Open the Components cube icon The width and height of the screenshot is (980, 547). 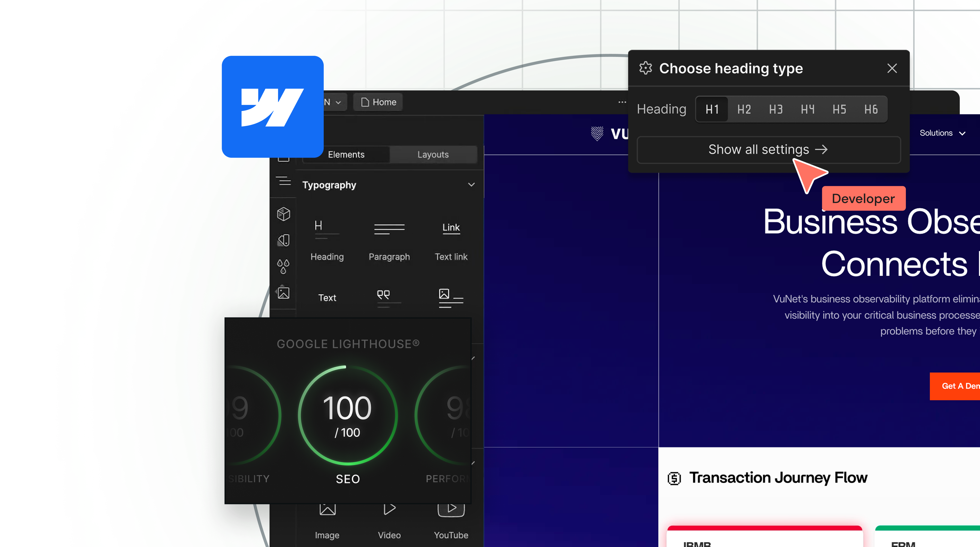tap(284, 214)
